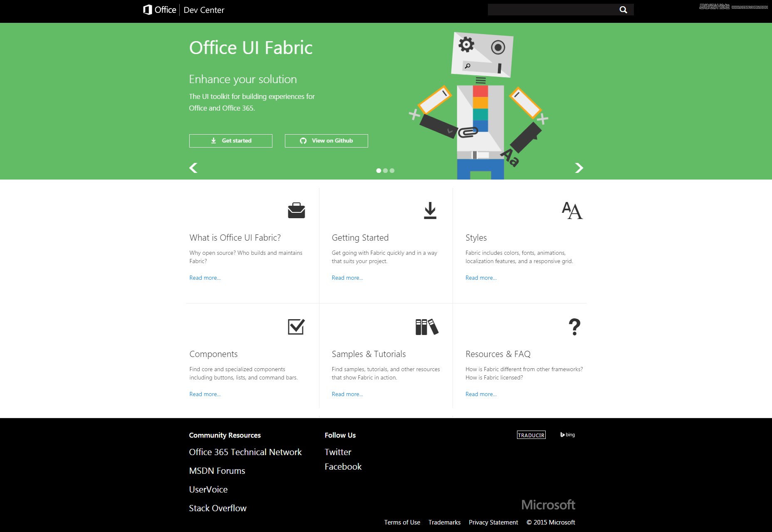772x532 pixels.
Task: Click Read more under Components
Action: pyautogui.click(x=205, y=394)
